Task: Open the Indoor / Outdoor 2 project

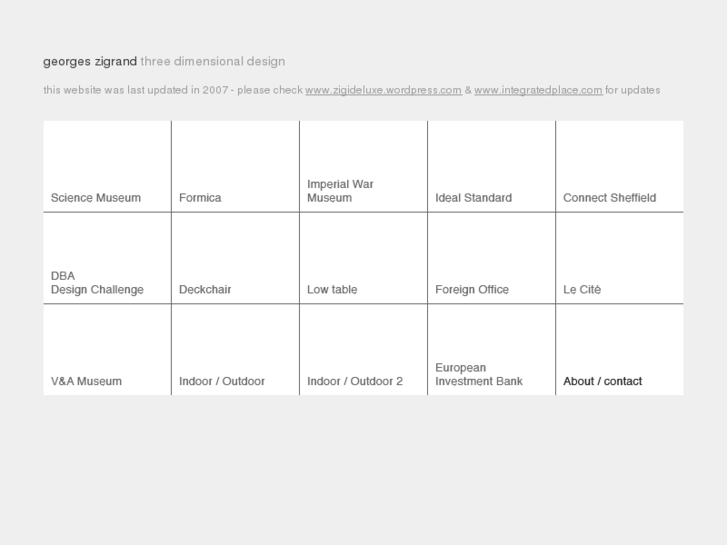Action: pos(355,381)
